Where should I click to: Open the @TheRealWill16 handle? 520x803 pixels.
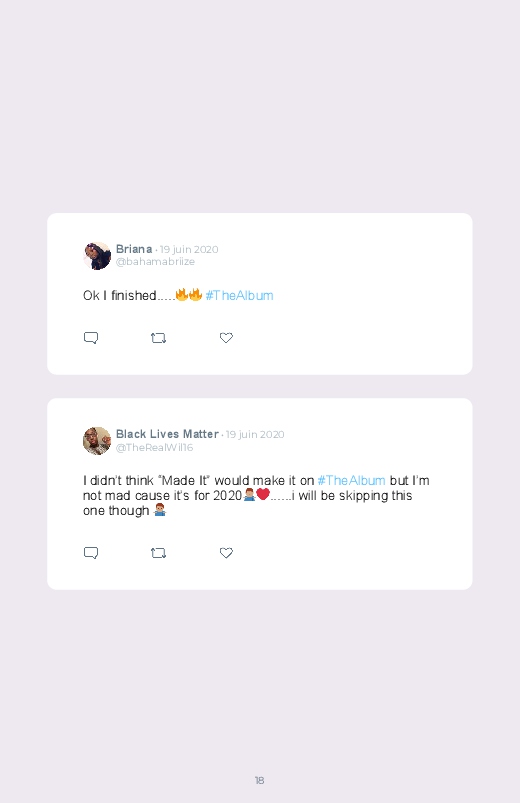(154, 447)
